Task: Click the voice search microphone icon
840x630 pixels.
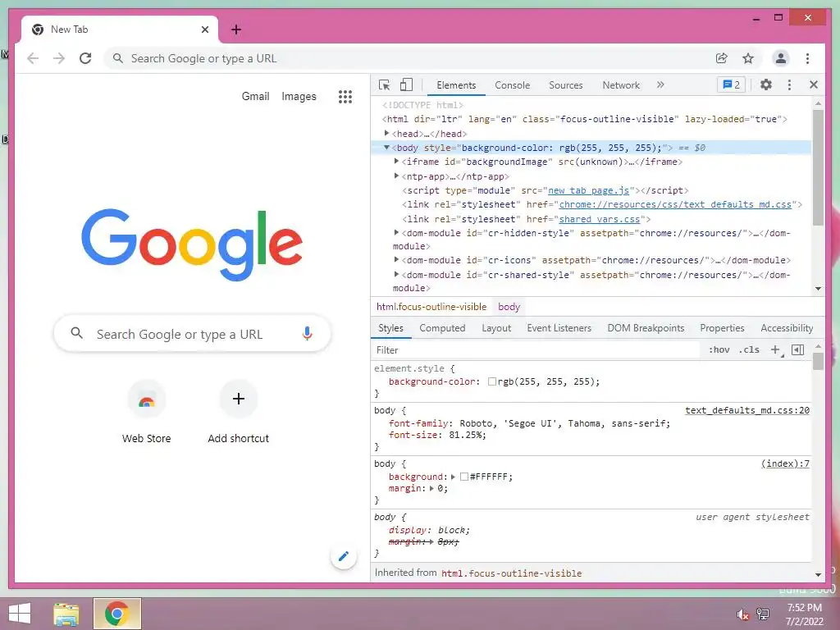Action: click(307, 333)
